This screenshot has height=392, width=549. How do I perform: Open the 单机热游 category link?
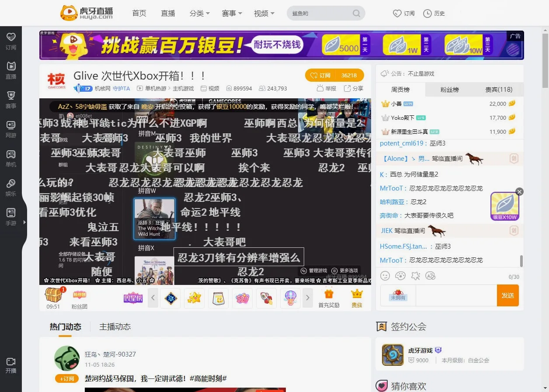click(156, 88)
